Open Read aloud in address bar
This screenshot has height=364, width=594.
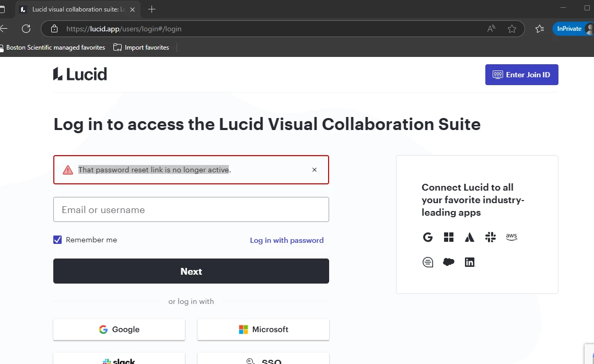(x=491, y=29)
